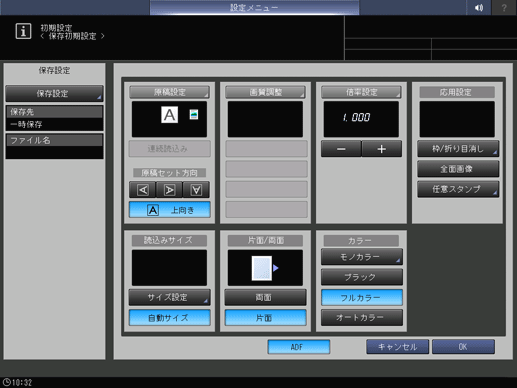Enable 自動サイズ auto size
Viewport: 517px width, 388px height.
[x=170, y=318]
